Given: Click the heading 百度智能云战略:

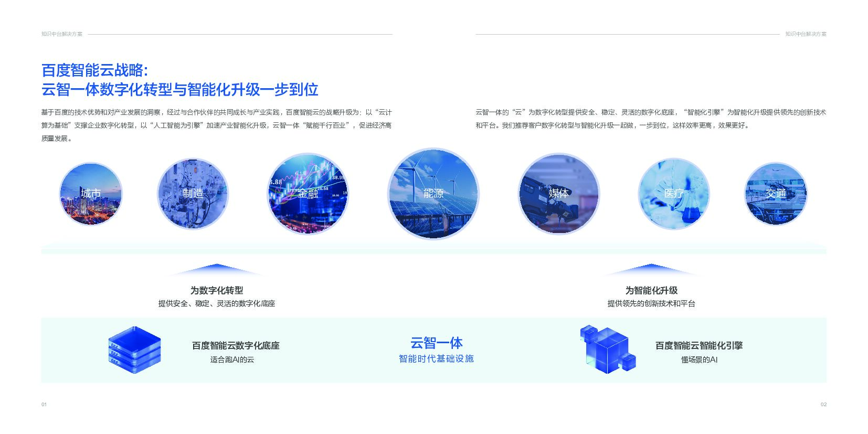Looking at the screenshot, I should pyautogui.click(x=95, y=70).
